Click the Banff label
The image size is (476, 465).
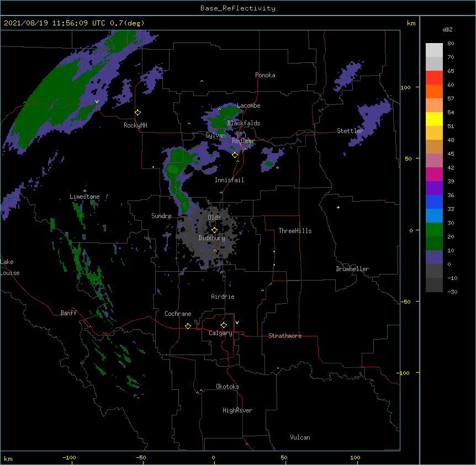click(x=68, y=313)
